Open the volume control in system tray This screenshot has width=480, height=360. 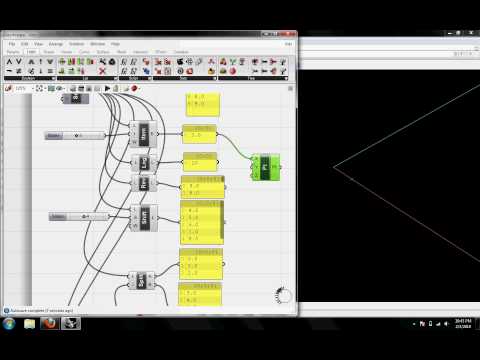coord(446,324)
